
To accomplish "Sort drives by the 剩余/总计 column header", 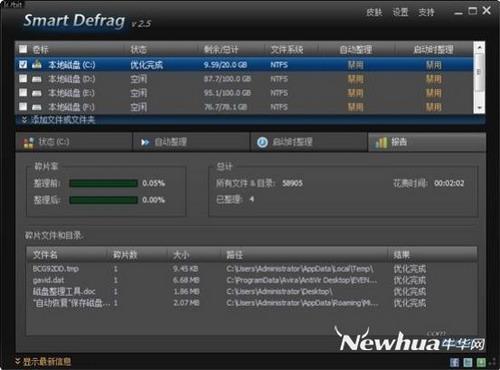I will click(221, 50).
